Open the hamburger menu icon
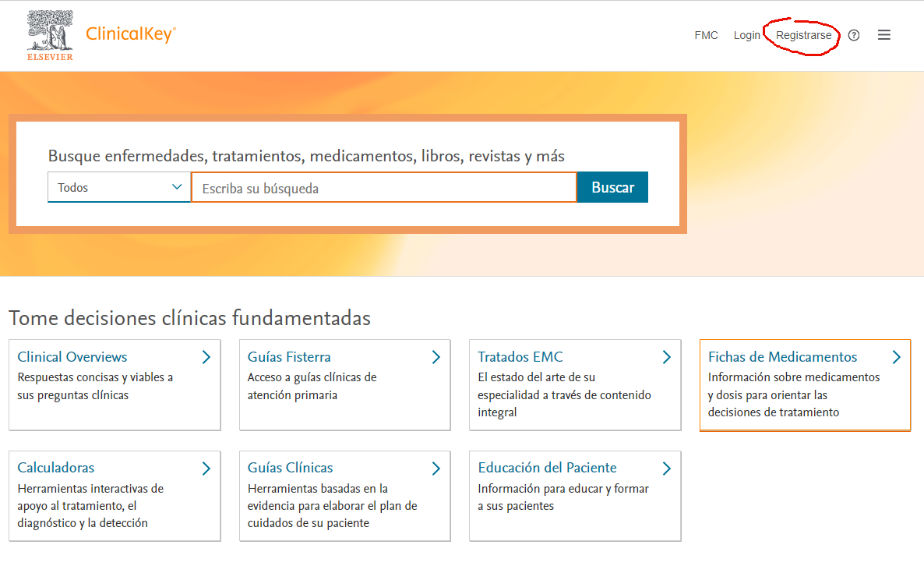The image size is (924, 573). pyautogui.click(x=883, y=35)
